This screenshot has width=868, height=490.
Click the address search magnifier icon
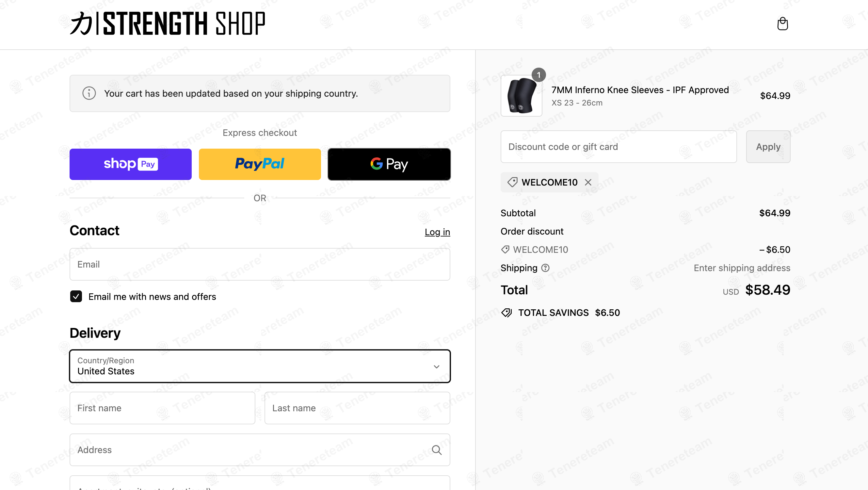click(437, 450)
